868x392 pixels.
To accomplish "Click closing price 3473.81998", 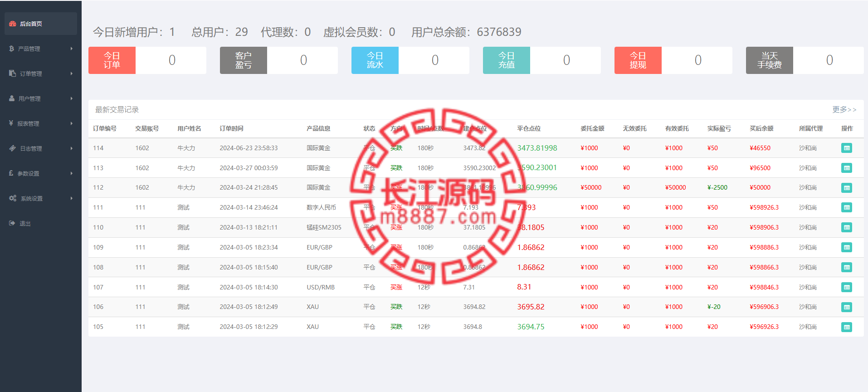I will click(537, 148).
